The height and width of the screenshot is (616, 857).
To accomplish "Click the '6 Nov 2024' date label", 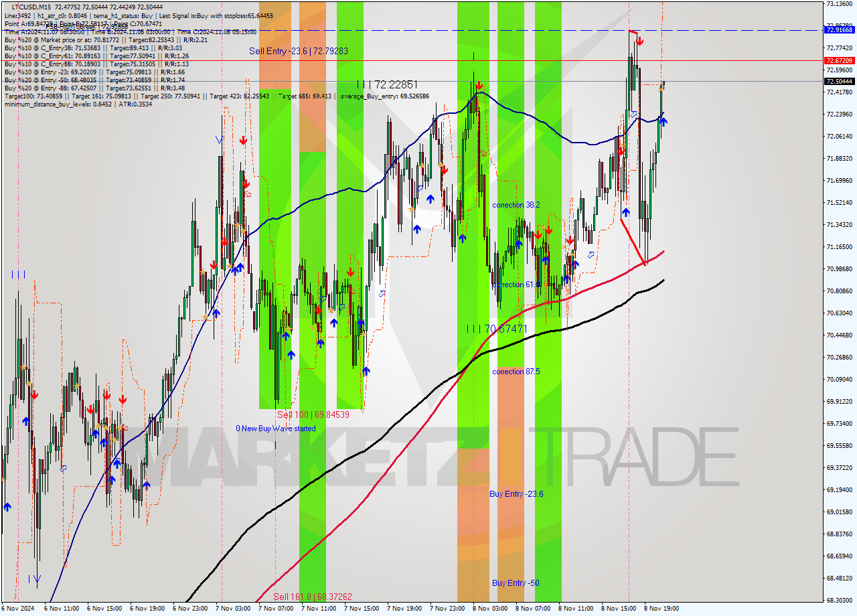I will [17, 609].
